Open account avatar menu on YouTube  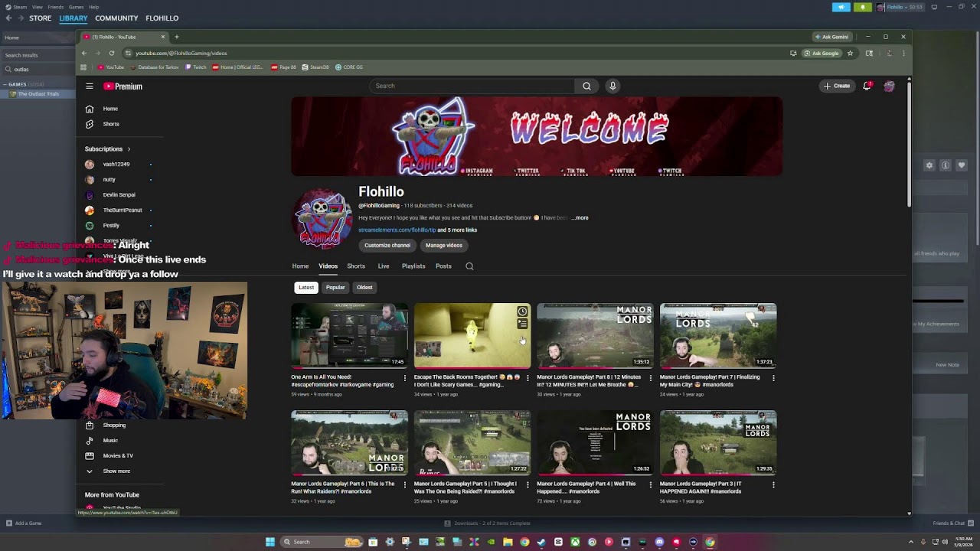tap(889, 86)
